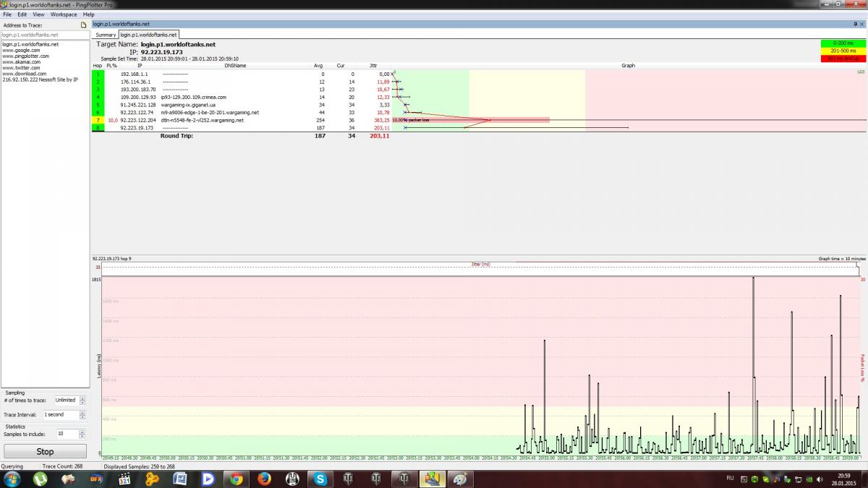The height and width of the screenshot is (488, 868).
Task: Open Skype from the taskbar
Action: 320,478
